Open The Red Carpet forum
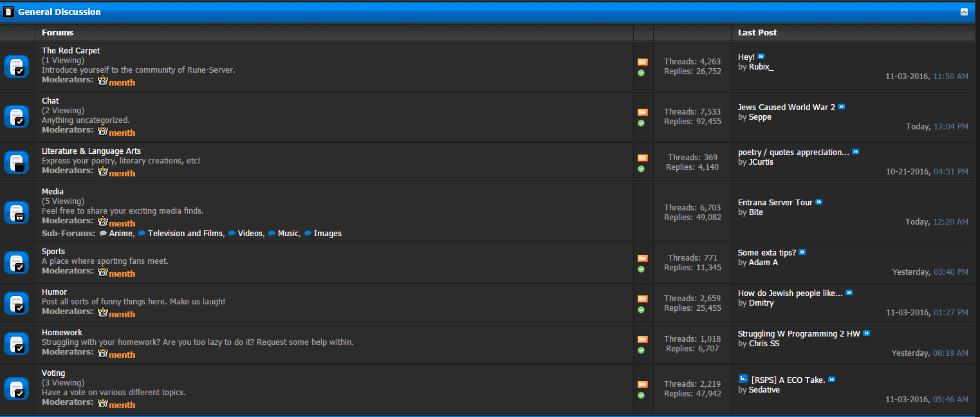The height and width of the screenshot is (417, 980). click(x=71, y=50)
